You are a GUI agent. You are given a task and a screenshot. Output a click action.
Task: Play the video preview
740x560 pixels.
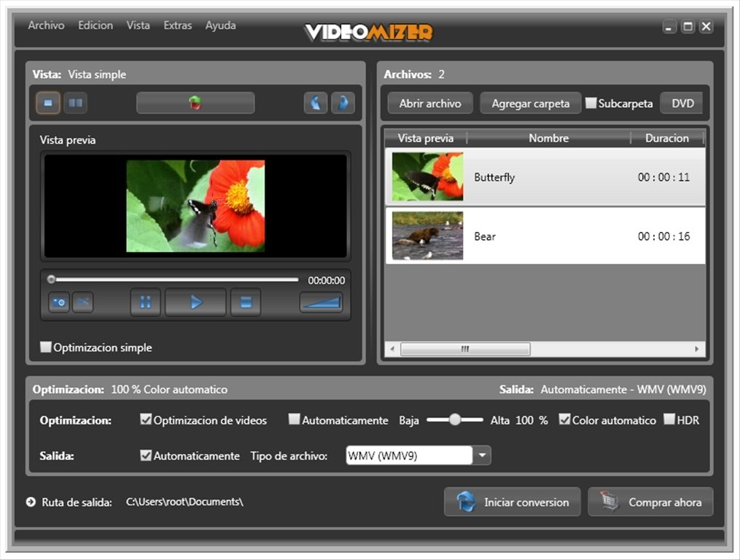tap(195, 302)
